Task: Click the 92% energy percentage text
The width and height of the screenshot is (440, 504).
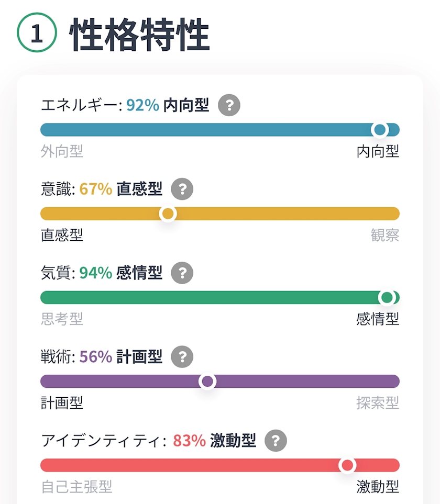Action: (142, 106)
